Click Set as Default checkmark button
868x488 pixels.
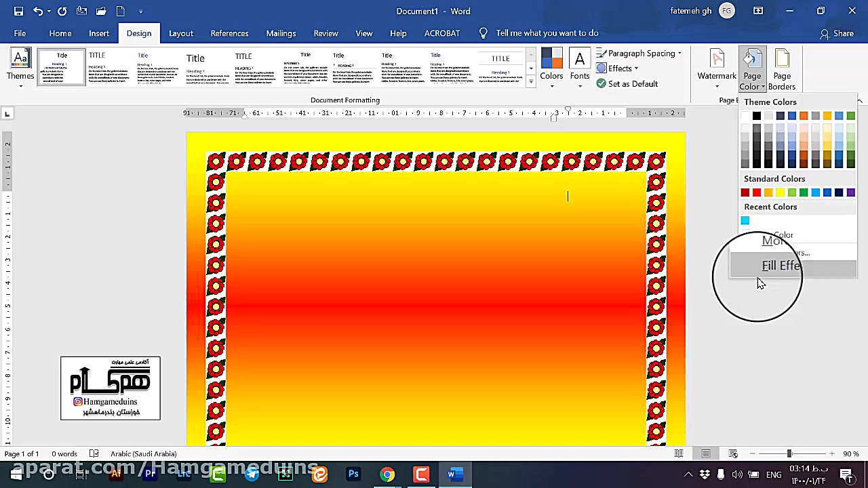pos(627,84)
